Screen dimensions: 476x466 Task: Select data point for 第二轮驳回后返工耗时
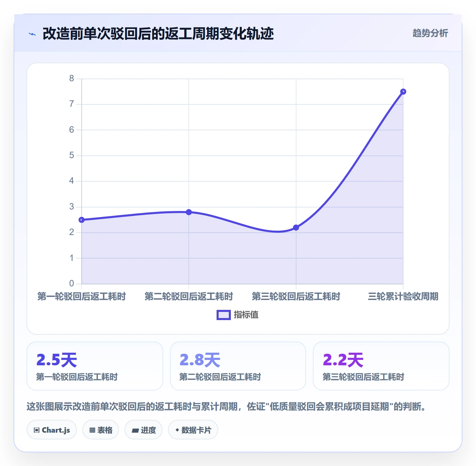(189, 212)
